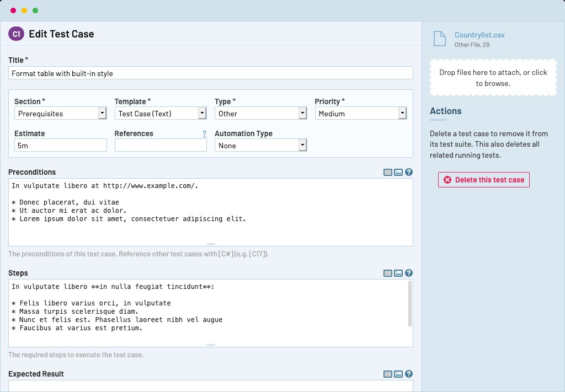Click the Countrylist.csv file icon

pyautogui.click(x=439, y=38)
